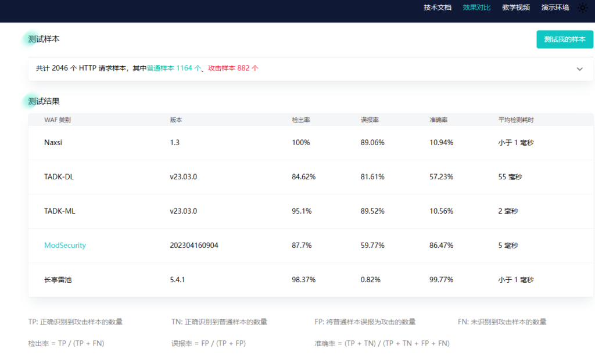This screenshot has width=595, height=364.
Task: Click ModSecurity latency 5 毫秒
Action: pos(508,246)
